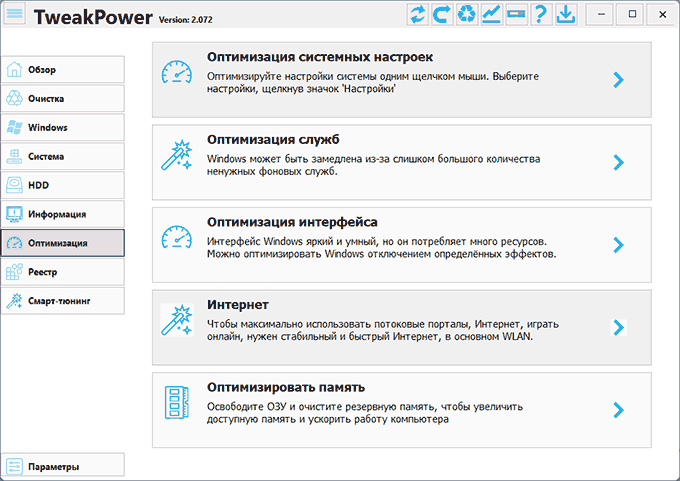Close the TweakPower window
Image resolution: width=680 pixels, height=481 pixels.
663,14
